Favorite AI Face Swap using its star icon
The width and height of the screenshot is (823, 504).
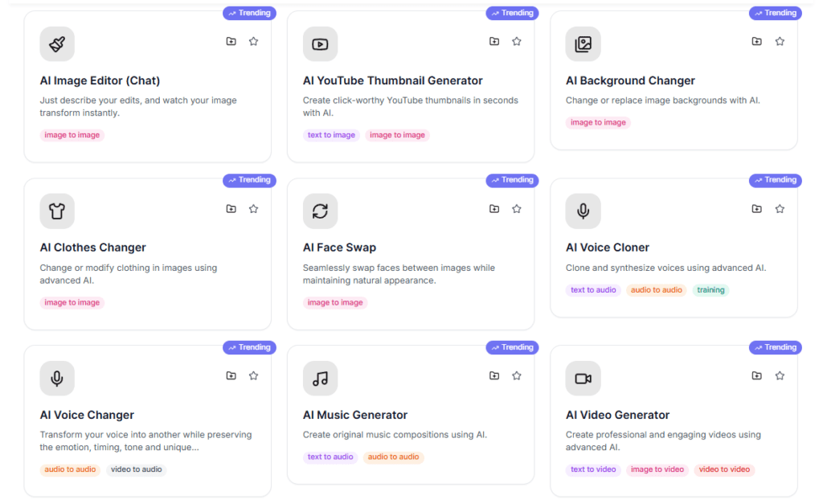pyautogui.click(x=516, y=208)
